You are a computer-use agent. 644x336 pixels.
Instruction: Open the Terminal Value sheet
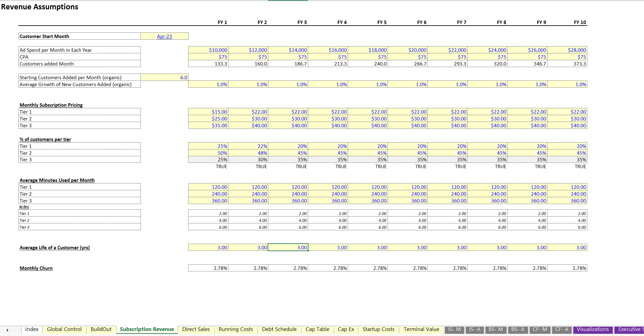tap(421, 329)
